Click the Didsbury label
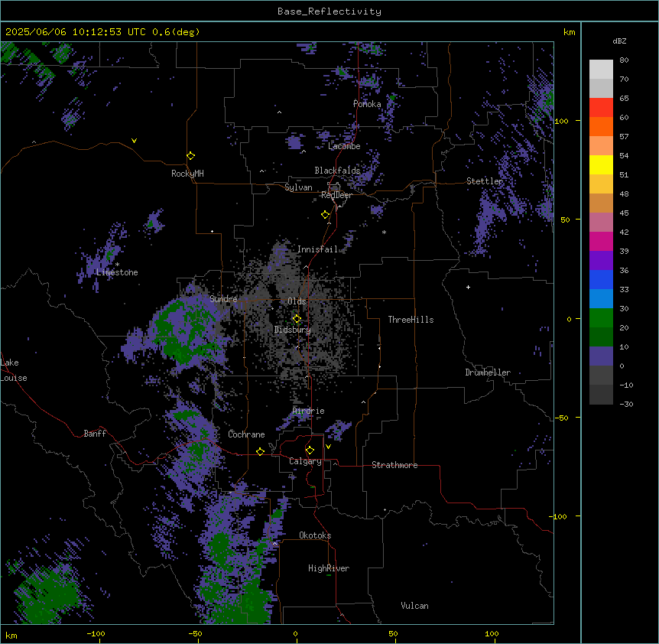 coord(293,330)
